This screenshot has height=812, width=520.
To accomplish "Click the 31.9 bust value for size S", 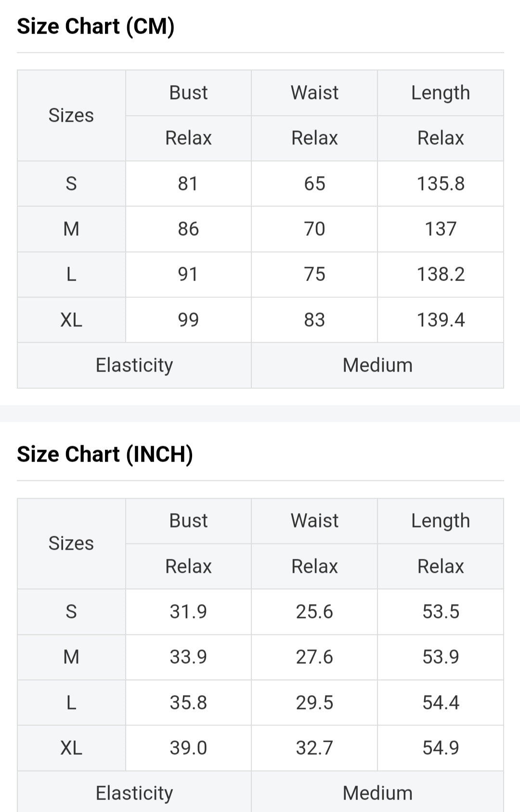I will 188,612.
